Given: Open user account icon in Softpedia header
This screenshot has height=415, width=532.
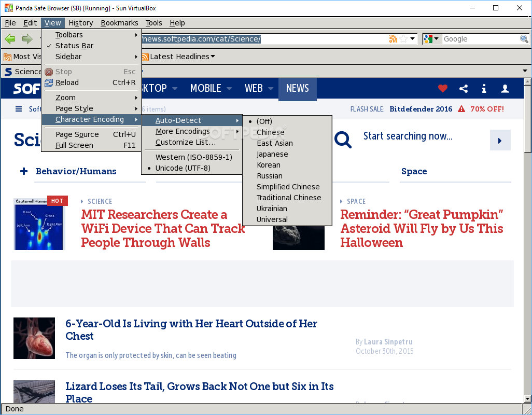Looking at the screenshot, I should pos(505,89).
